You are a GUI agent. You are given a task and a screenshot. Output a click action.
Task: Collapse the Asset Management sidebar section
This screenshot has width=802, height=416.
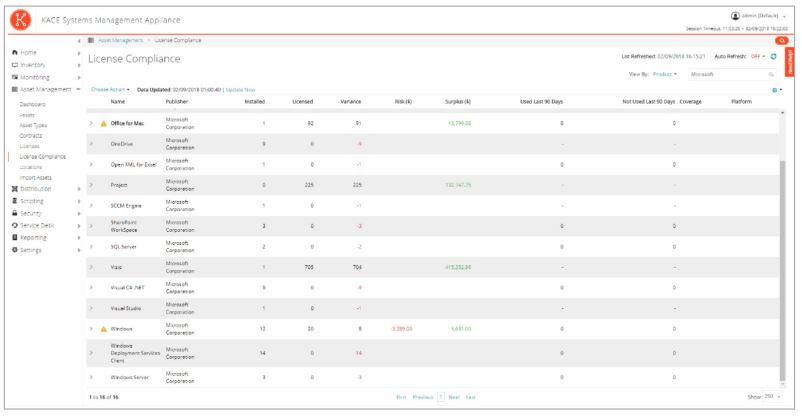pyautogui.click(x=78, y=90)
